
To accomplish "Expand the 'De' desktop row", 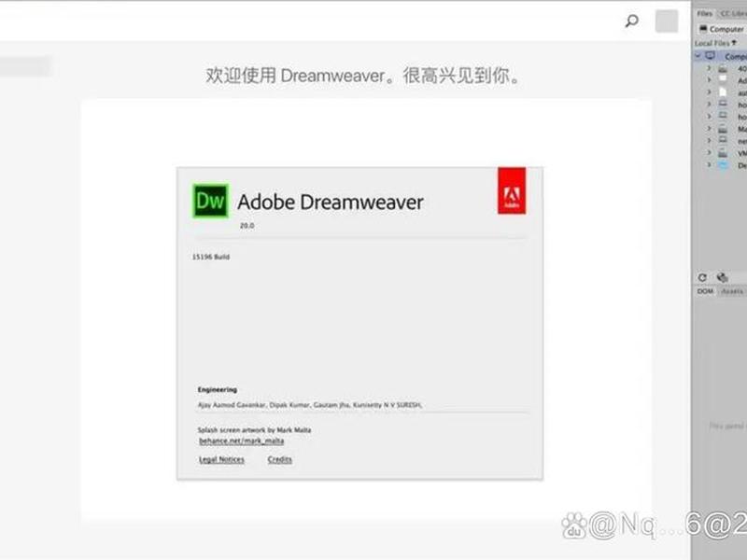I will pos(709,165).
